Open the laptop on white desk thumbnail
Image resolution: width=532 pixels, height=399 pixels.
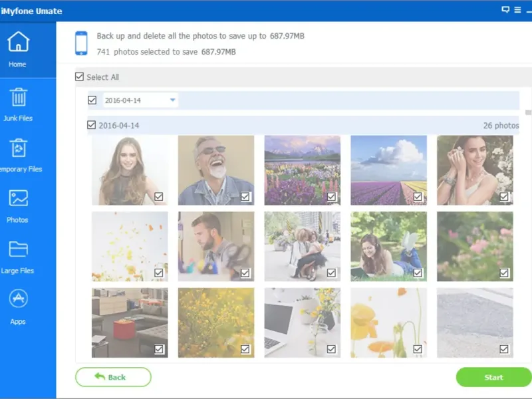(x=303, y=323)
